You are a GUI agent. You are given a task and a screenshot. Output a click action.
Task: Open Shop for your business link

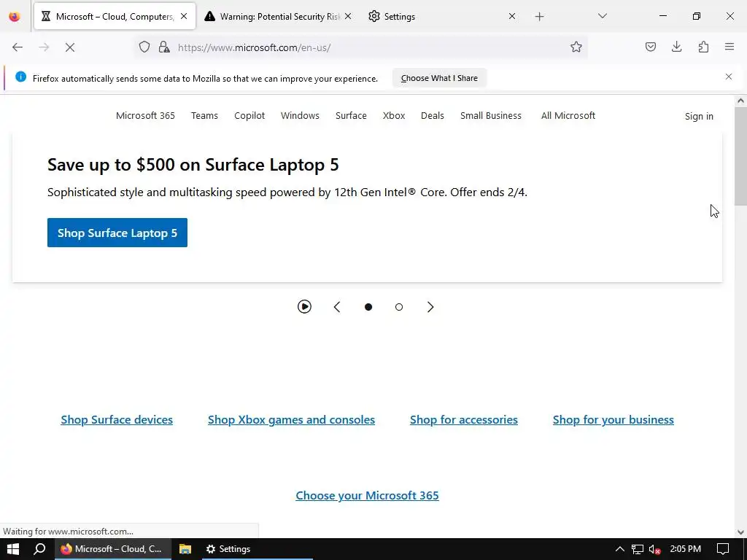click(614, 420)
